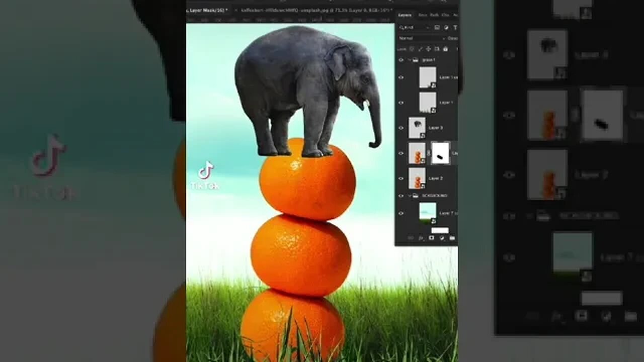Filter layers by type layer icon
The height and width of the screenshot is (362, 644).
pyautogui.click(x=455, y=27)
